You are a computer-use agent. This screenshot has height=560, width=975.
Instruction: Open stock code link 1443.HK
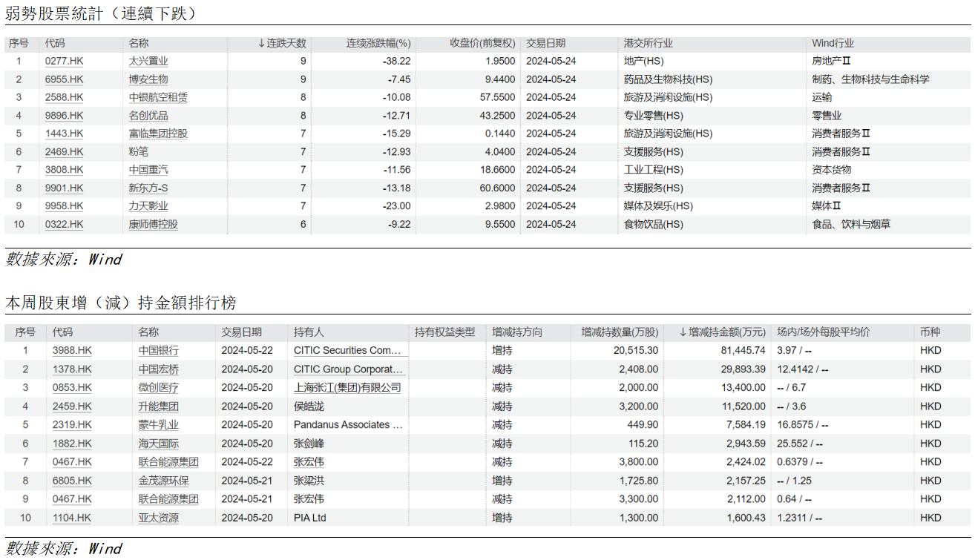(64, 134)
